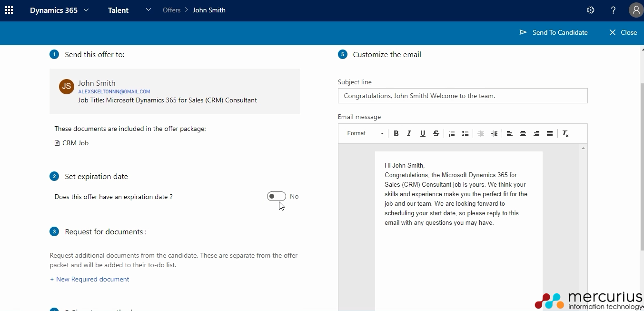Click the Talent module label

pyautogui.click(x=118, y=10)
